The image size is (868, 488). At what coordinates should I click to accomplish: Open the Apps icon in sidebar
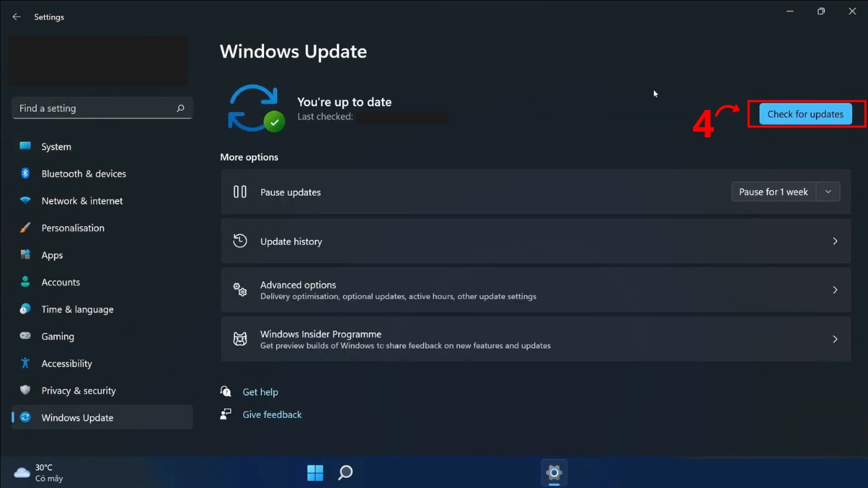pos(25,254)
